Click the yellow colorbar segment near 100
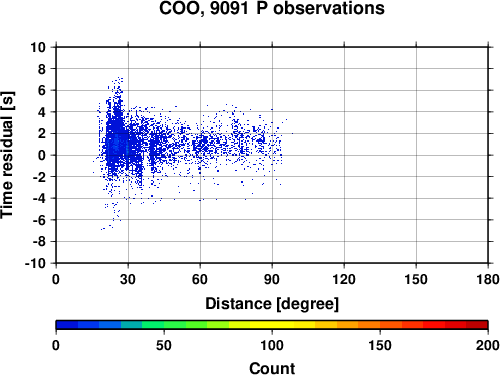This screenshot has height=375, width=500. click(x=272, y=325)
